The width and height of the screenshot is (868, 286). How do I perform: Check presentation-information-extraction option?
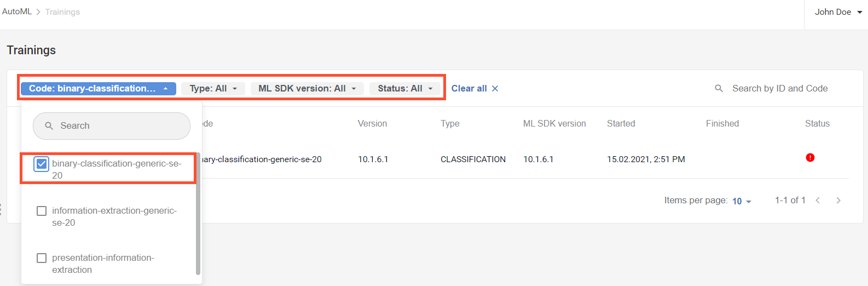point(42,258)
